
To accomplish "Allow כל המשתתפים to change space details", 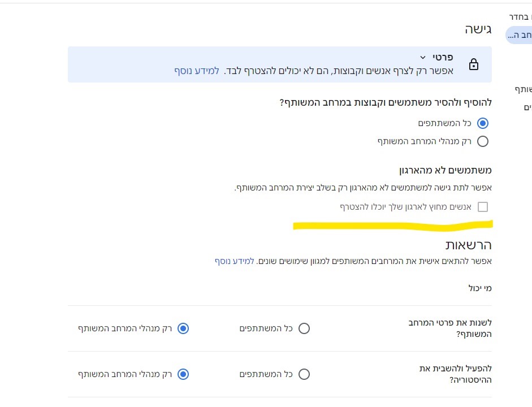I will point(304,328).
